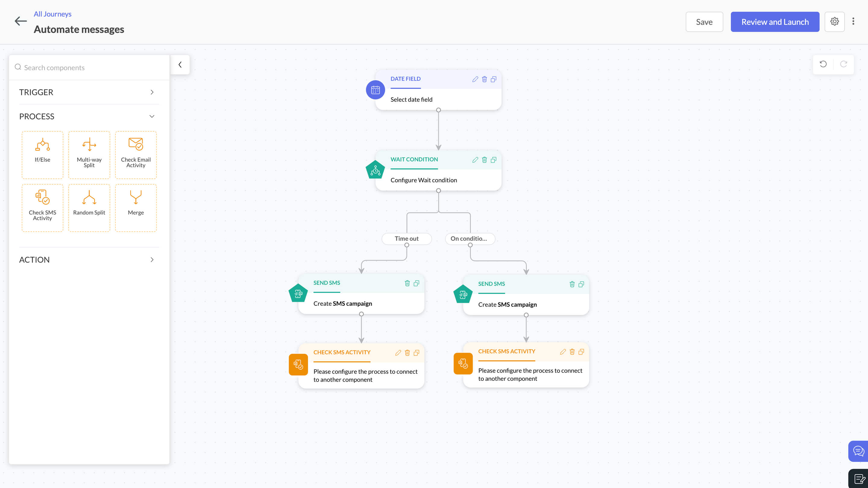This screenshot has height=488, width=868.
Task: Go back using the left arrow icon
Action: coord(20,21)
